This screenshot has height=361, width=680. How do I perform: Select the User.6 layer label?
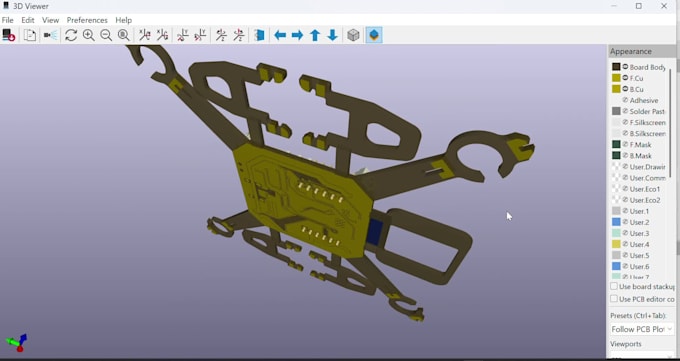639,266
